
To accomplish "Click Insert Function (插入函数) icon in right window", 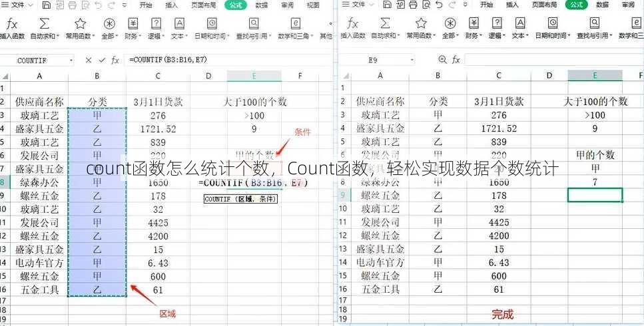I will pyautogui.click(x=352, y=23).
